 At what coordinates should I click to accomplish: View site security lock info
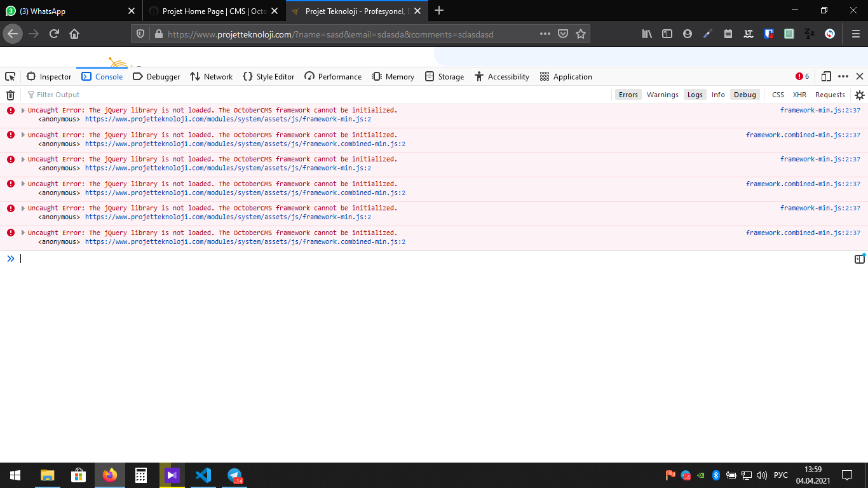click(x=158, y=34)
